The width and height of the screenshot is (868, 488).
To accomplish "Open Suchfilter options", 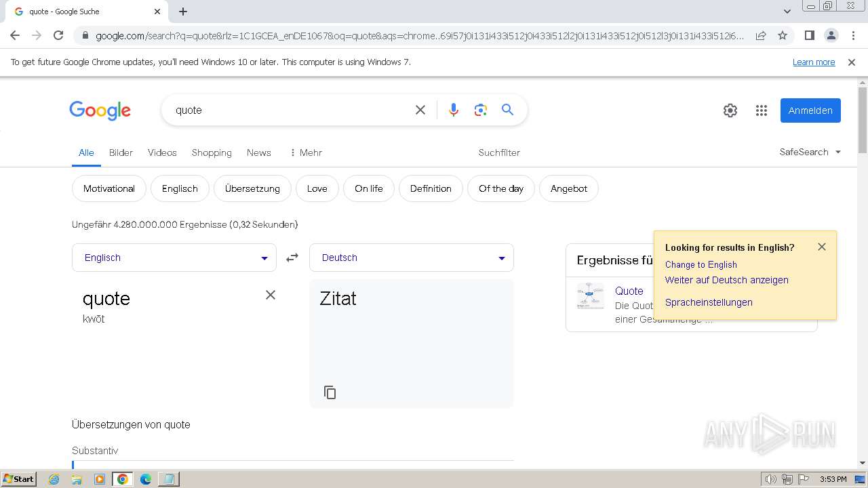I will (x=499, y=152).
